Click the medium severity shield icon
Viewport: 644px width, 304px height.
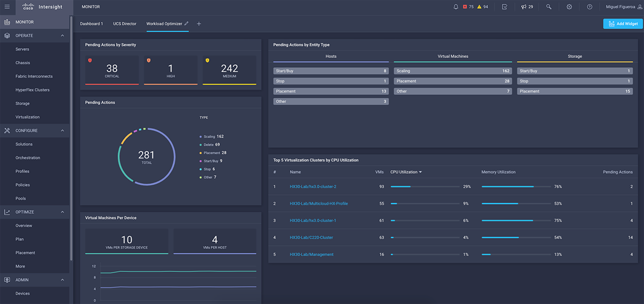pos(207,60)
